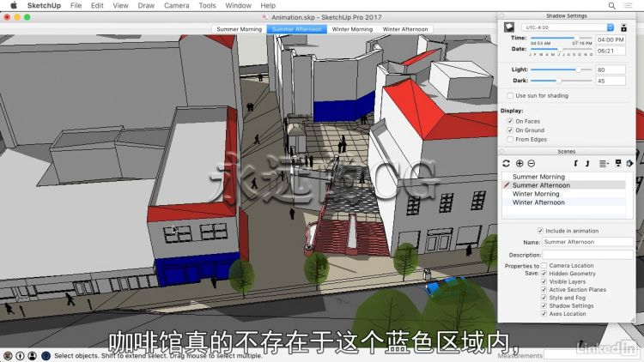Click the help question status bar icon
644x362 pixels.
point(46,356)
